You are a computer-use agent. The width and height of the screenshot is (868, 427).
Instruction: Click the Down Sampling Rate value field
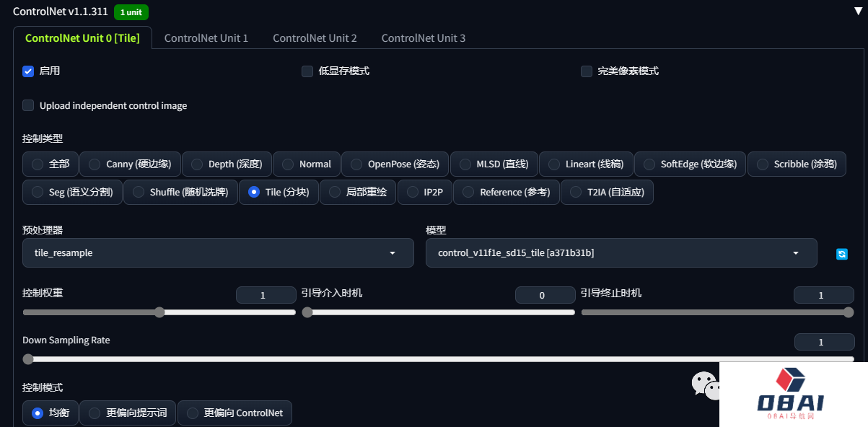click(x=824, y=343)
